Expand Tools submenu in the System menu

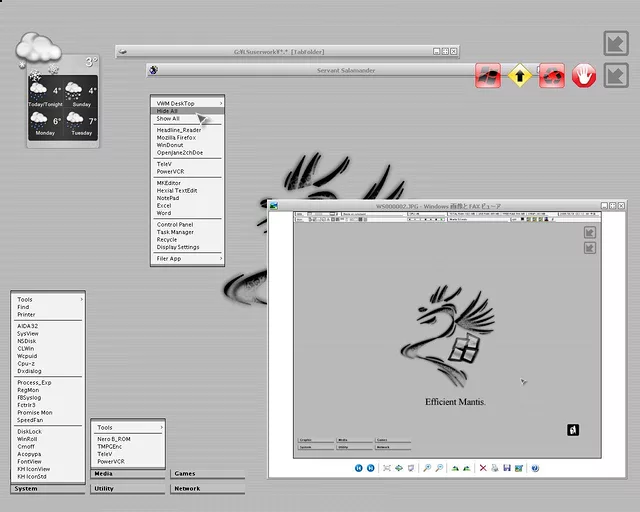pos(48,299)
